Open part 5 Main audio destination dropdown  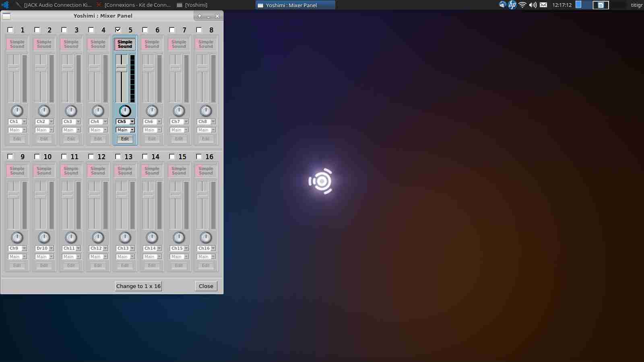(x=126, y=130)
